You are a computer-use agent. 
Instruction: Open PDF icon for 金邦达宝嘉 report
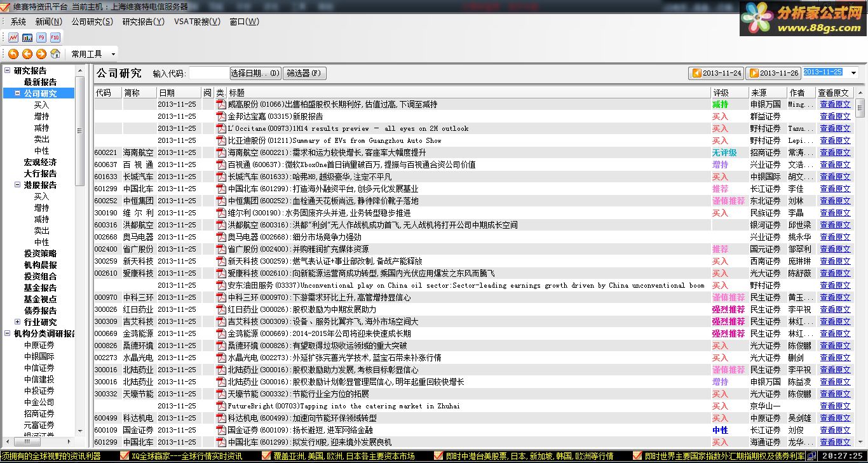coord(221,116)
